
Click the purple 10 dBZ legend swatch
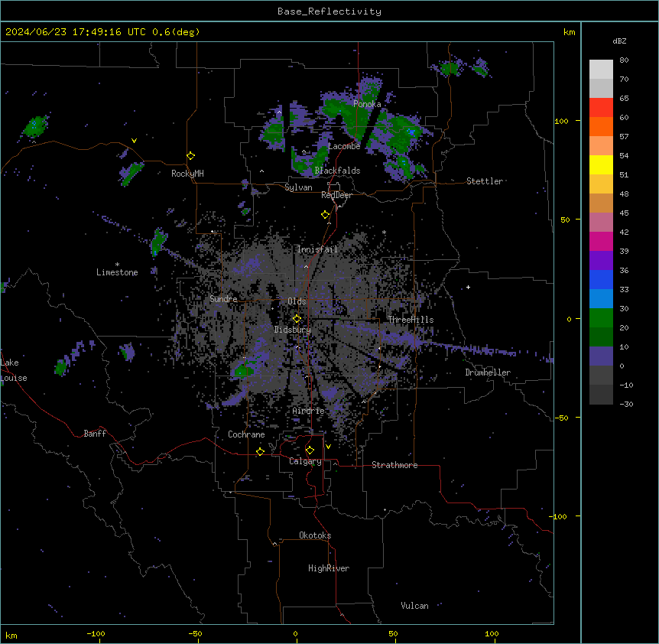tap(601, 356)
